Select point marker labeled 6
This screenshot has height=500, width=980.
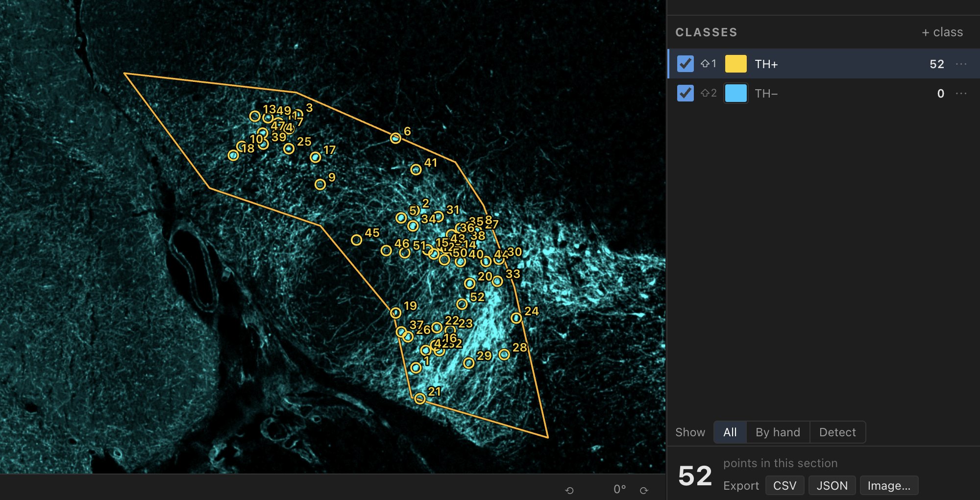[x=395, y=138]
